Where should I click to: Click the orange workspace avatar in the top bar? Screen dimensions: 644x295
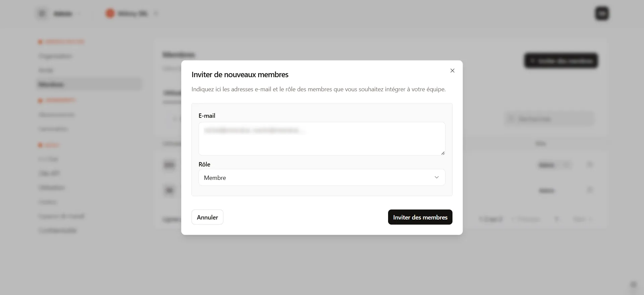tap(110, 13)
